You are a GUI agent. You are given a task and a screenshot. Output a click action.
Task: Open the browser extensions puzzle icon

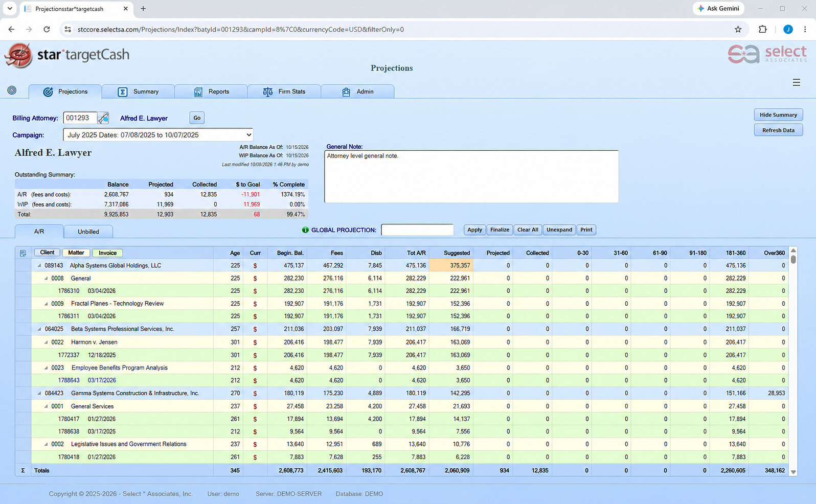click(762, 29)
